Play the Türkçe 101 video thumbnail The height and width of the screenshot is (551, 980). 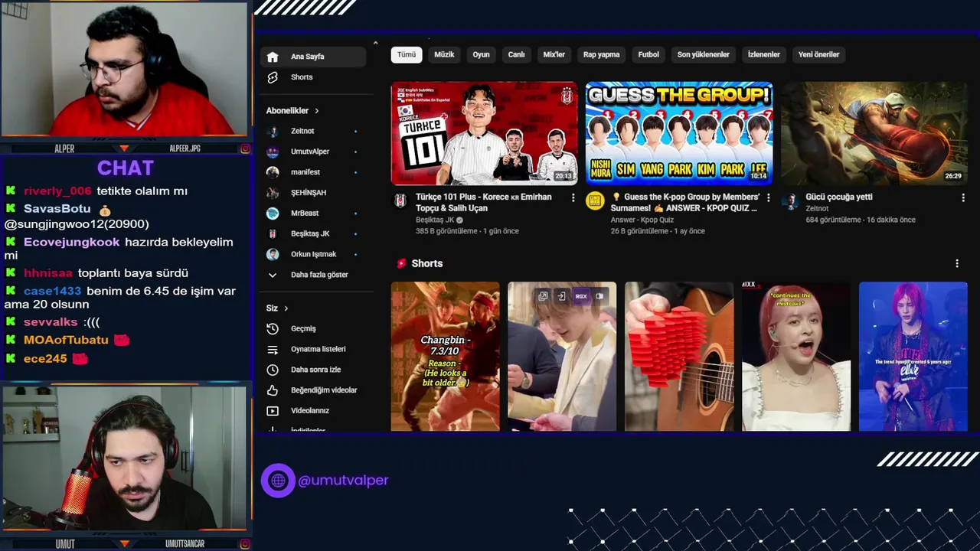pyautogui.click(x=484, y=133)
